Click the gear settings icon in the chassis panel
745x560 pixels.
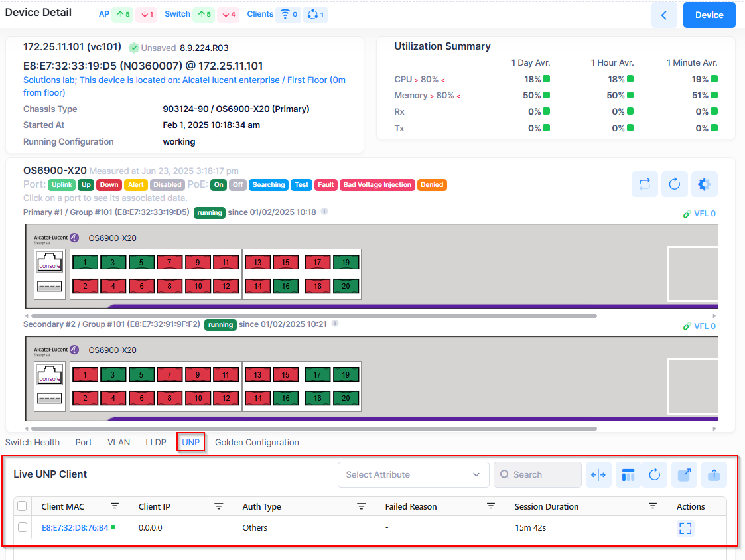[x=705, y=184]
